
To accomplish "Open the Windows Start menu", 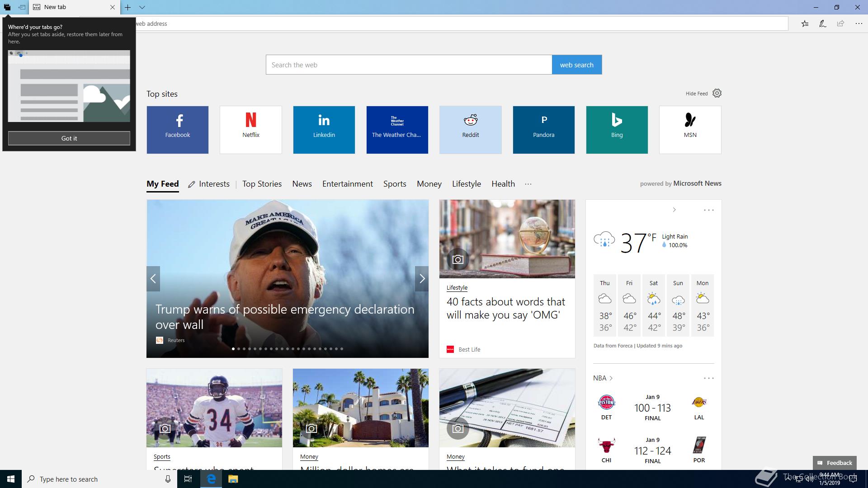I will 11,479.
